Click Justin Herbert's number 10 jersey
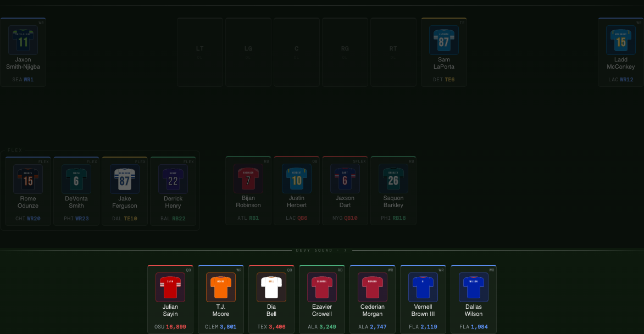644x334 pixels. [x=297, y=179]
